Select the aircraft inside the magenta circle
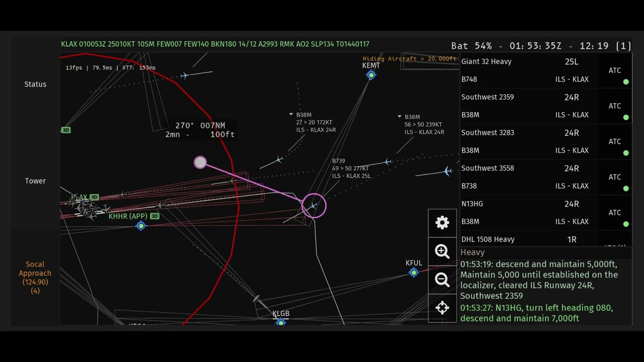Viewport: 644px width, 362px height. 314,206
